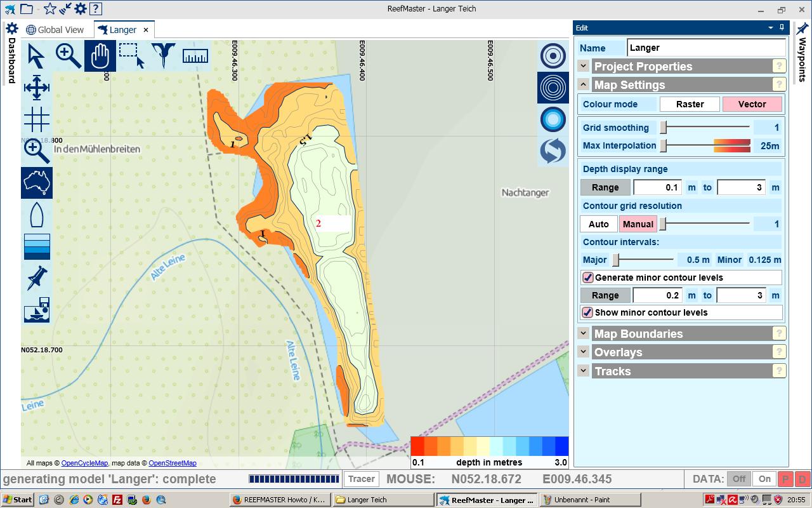The image size is (812, 508).
Task: Switch to the Global View tab
Action: point(55,30)
